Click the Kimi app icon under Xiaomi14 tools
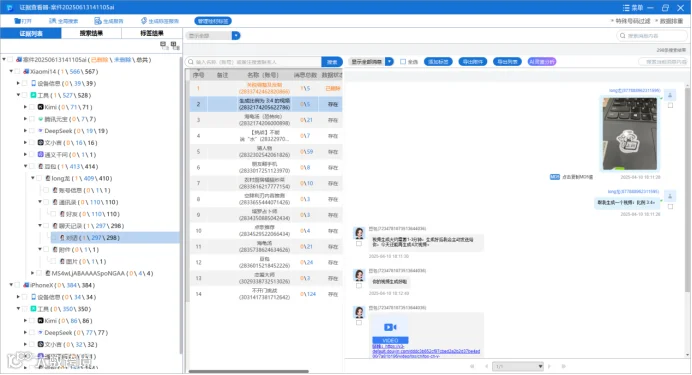This screenshot has width=692, height=375. pos(40,107)
